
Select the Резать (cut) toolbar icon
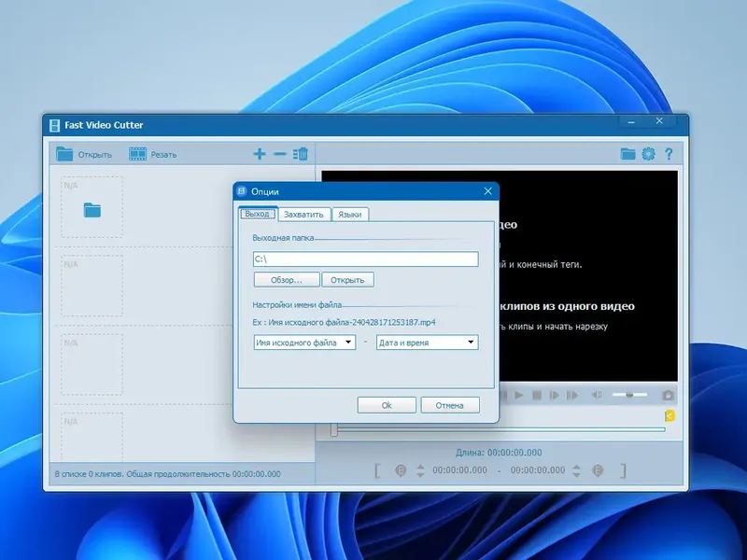pos(139,154)
